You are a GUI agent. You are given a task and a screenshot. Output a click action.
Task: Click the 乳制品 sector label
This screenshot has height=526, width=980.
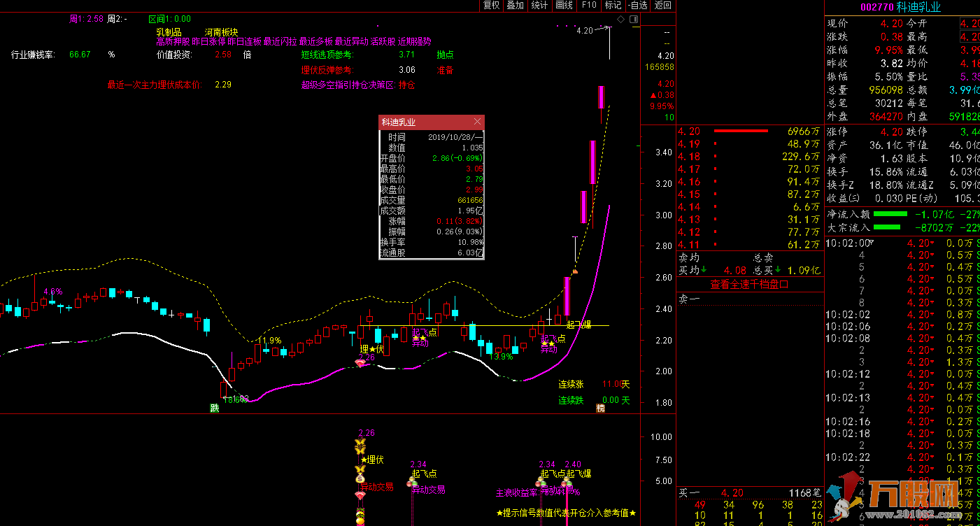tap(169, 32)
